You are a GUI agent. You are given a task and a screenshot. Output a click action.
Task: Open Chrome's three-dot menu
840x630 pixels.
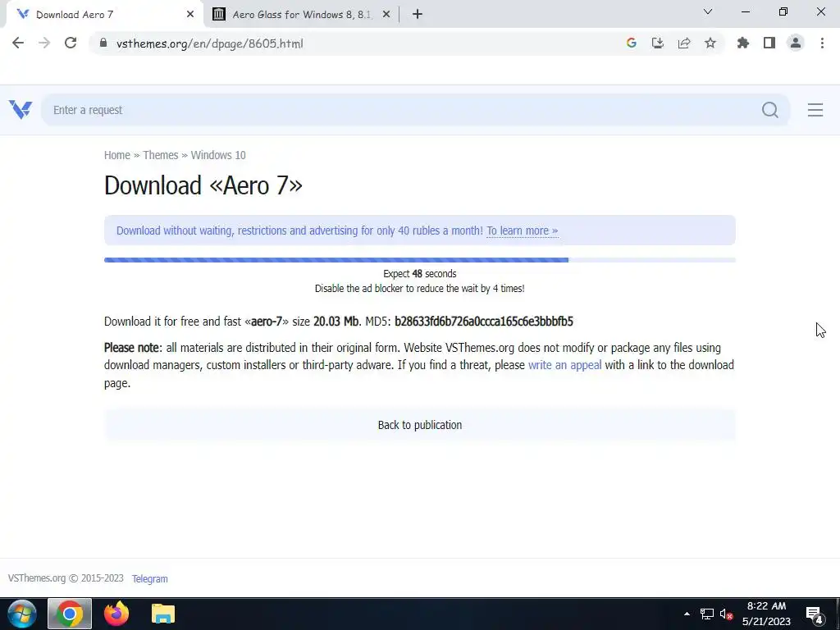point(822,43)
